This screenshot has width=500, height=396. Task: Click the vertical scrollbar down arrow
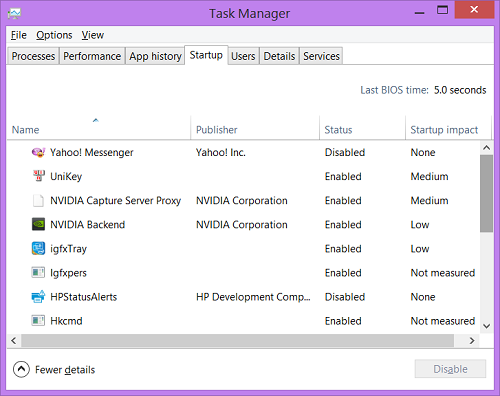pos(487,326)
